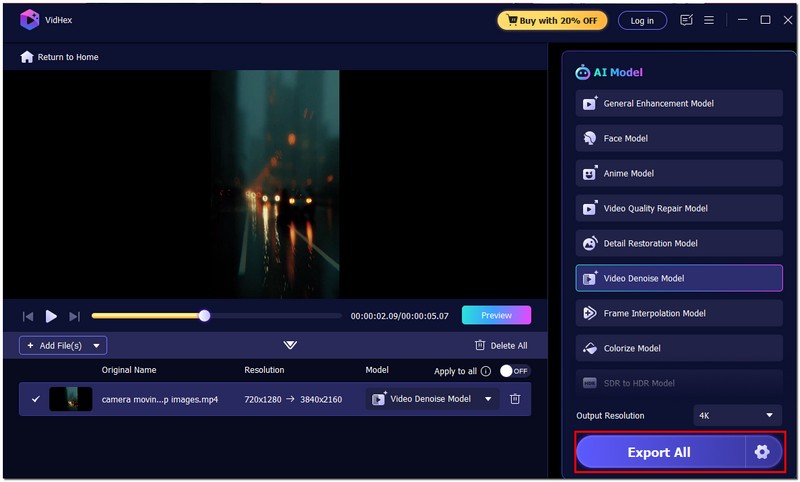Click the play button icon
Screen dimensions: 800x482
tap(51, 316)
